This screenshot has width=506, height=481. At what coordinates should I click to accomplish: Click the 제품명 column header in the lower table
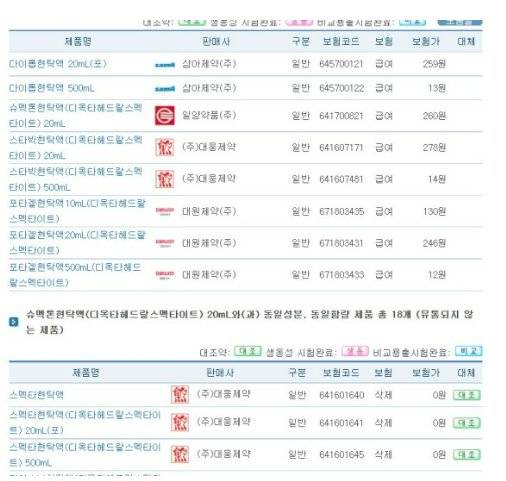click(x=86, y=373)
